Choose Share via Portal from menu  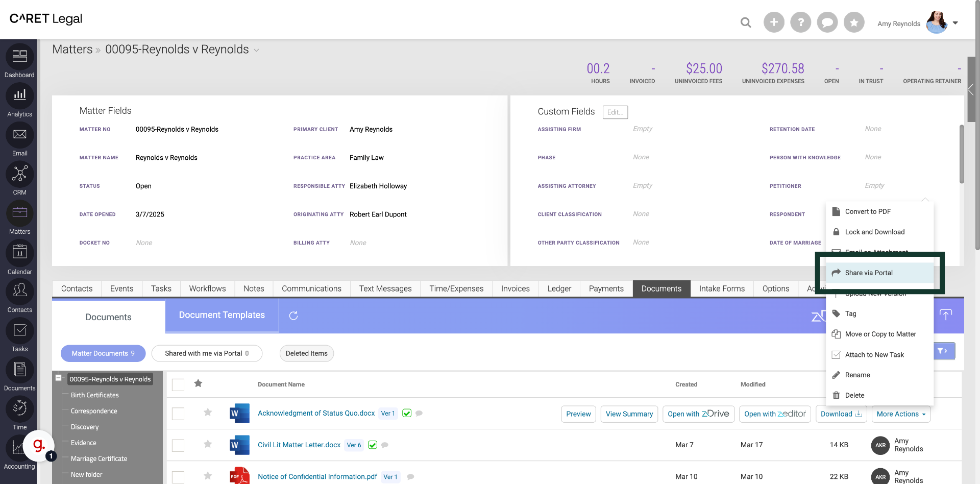tap(880, 273)
